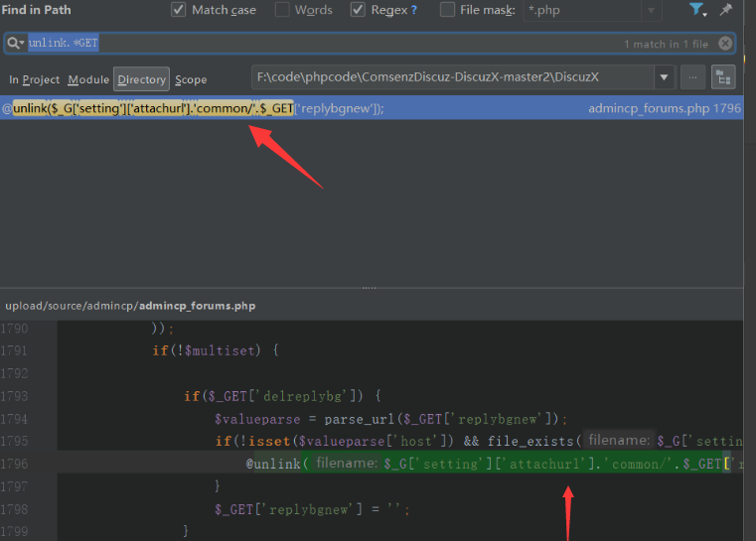Clear the search query text
756x541 pixels.
724,44
